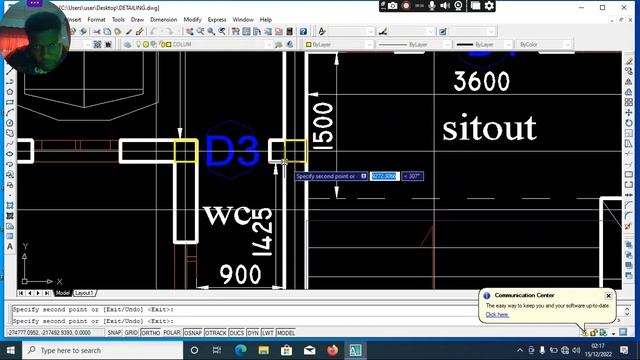Expand the table style dropdown
Image resolution: width=640 pixels, height=360 pixels.
pyautogui.click(x=491, y=31)
